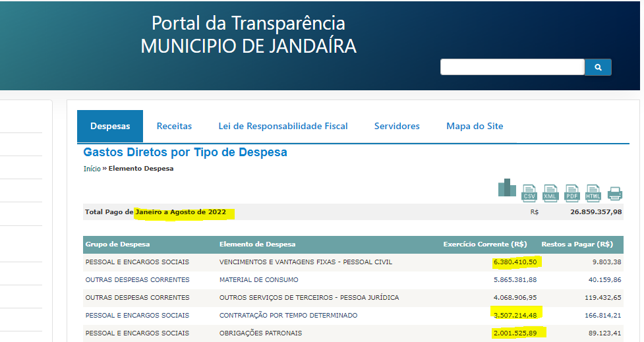Click the Janeiro a Agosto de 2022 period
Image resolution: width=644 pixels, height=342 pixels.
coord(181,212)
